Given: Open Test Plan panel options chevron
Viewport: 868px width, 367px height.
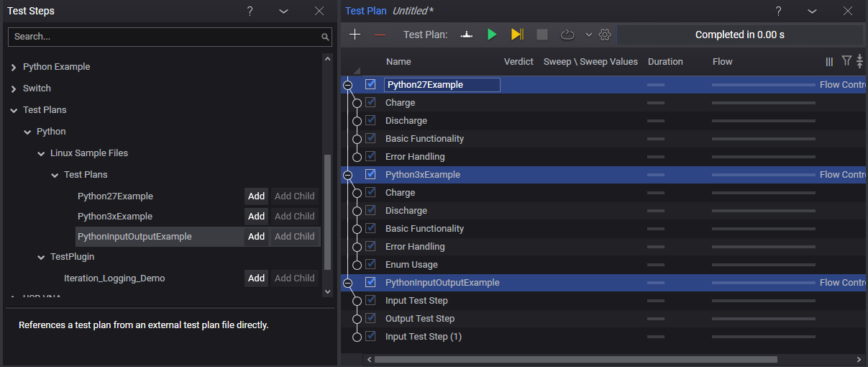Looking at the screenshot, I should click(812, 11).
